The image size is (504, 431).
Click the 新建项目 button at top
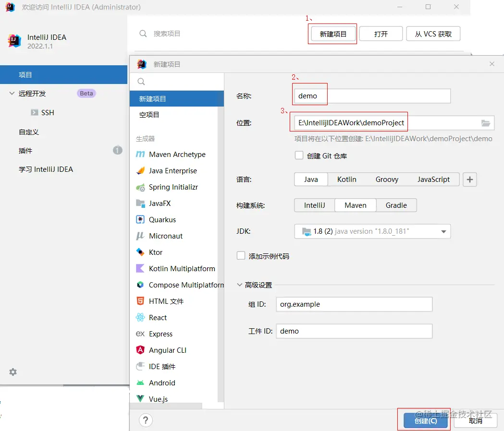(333, 34)
